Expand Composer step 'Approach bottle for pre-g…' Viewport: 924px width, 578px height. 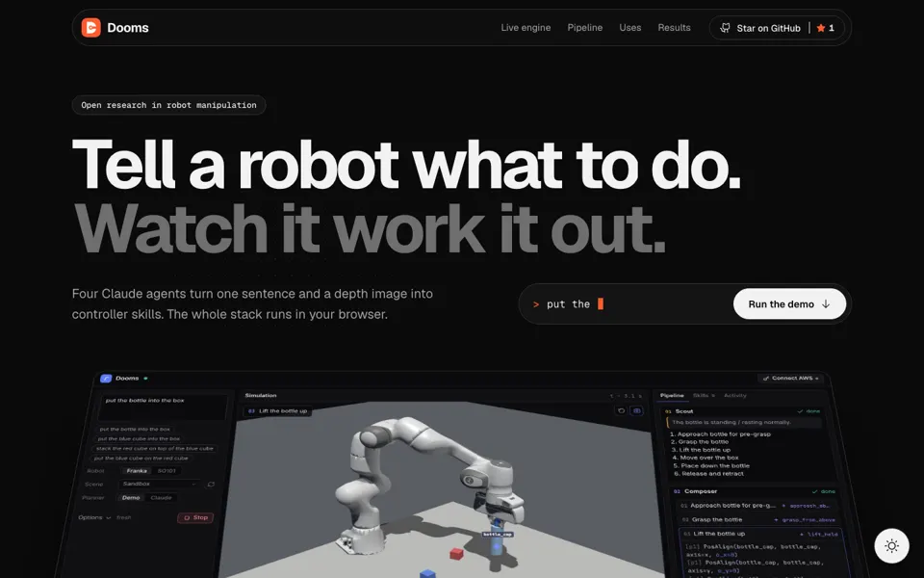click(757, 506)
